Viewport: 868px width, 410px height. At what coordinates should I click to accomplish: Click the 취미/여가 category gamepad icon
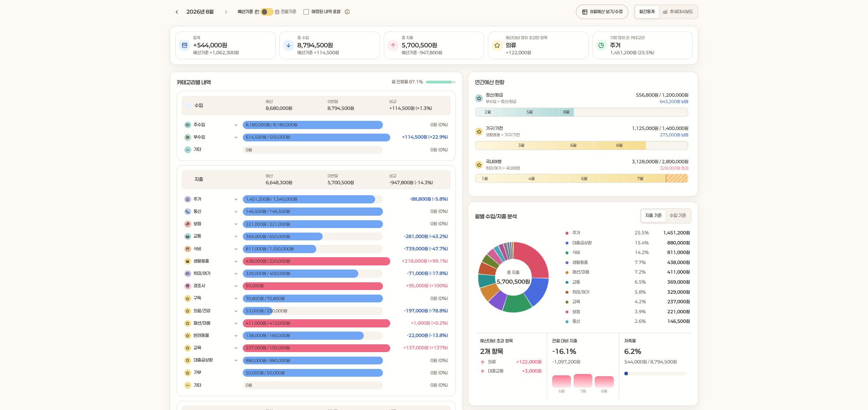pos(188,274)
